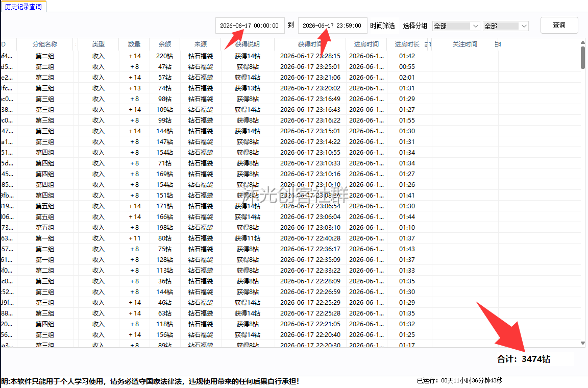The image size is (588, 388).
Task: Click balance cell 71钻
Action: 165,163
